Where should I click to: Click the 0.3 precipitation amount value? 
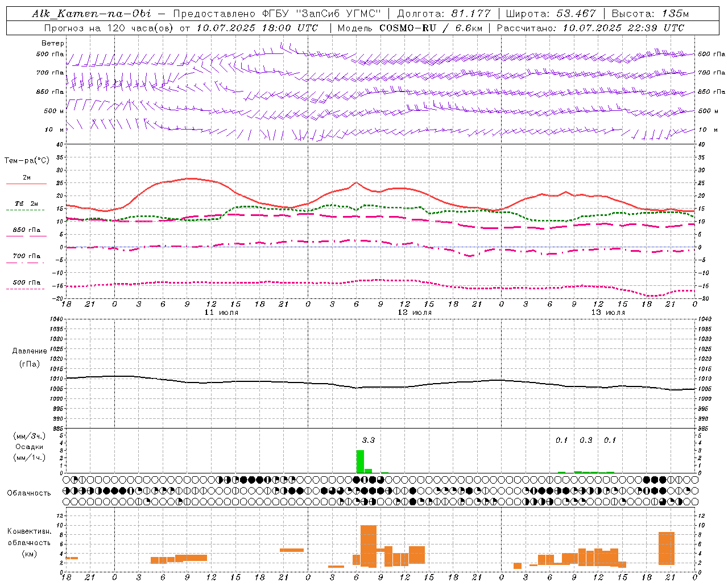586,440
